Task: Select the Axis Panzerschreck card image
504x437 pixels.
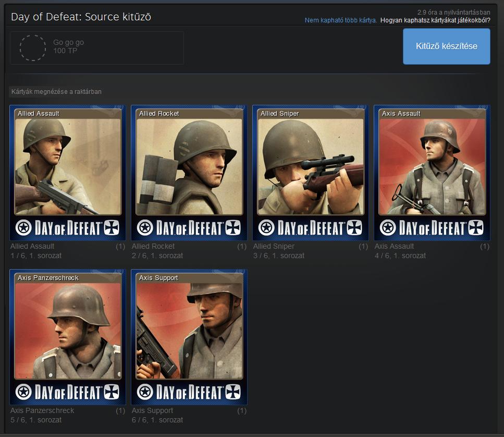Action: tap(68, 337)
